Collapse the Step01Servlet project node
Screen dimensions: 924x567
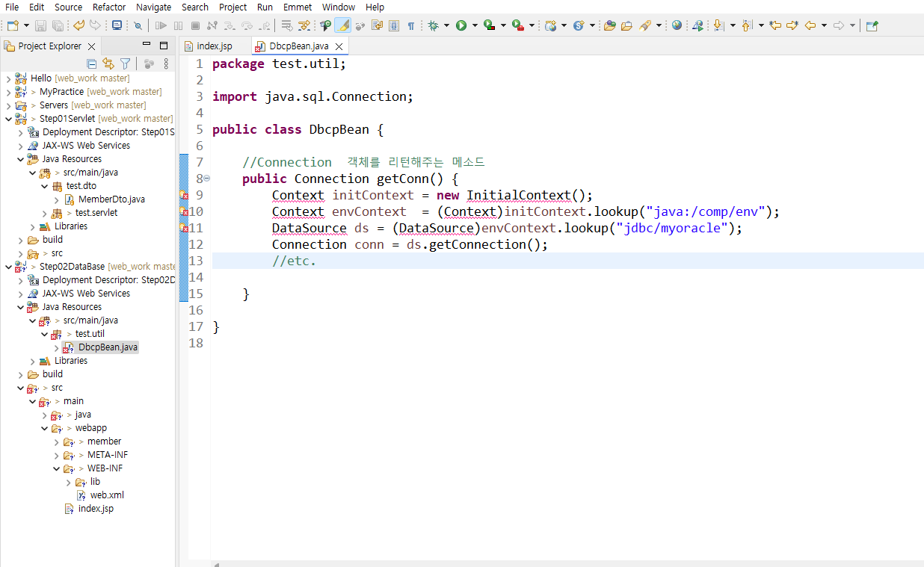point(8,119)
